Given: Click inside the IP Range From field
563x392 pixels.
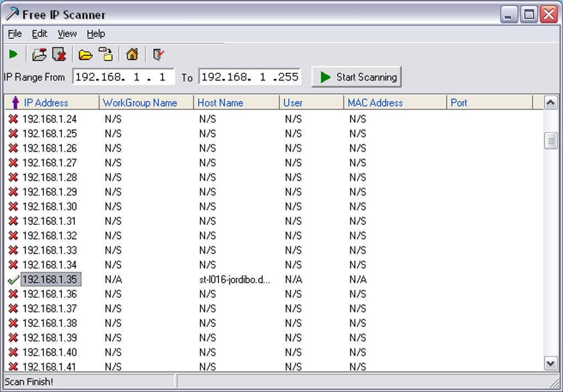Looking at the screenshot, I should pyautogui.click(x=123, y=77).
